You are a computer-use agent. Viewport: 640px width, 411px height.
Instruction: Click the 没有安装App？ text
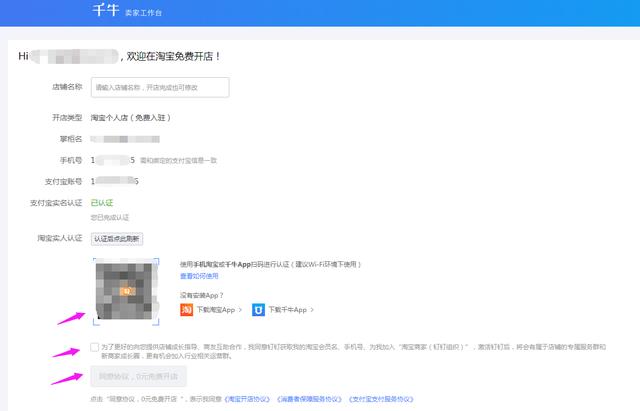pos(202,295)
